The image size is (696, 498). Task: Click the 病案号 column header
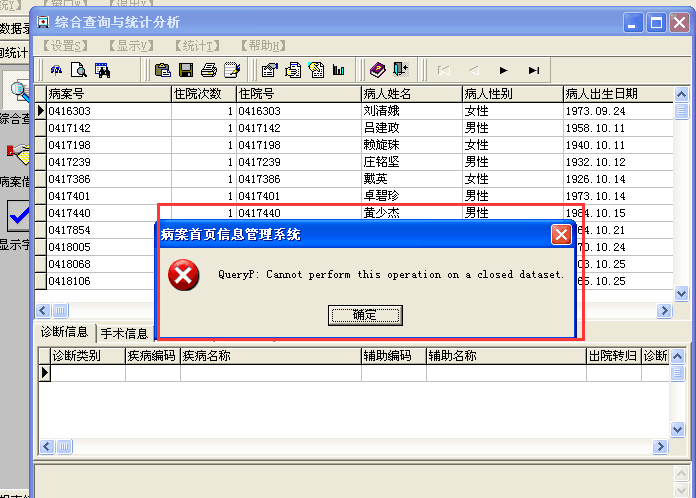(x=109, y=94)
